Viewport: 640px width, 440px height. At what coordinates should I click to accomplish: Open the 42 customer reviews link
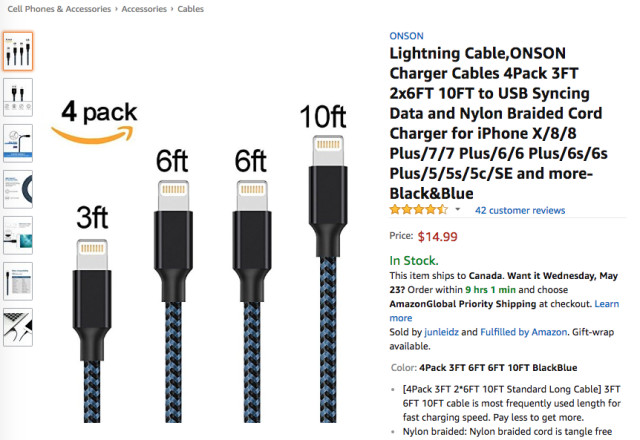[x=520, y=210]
